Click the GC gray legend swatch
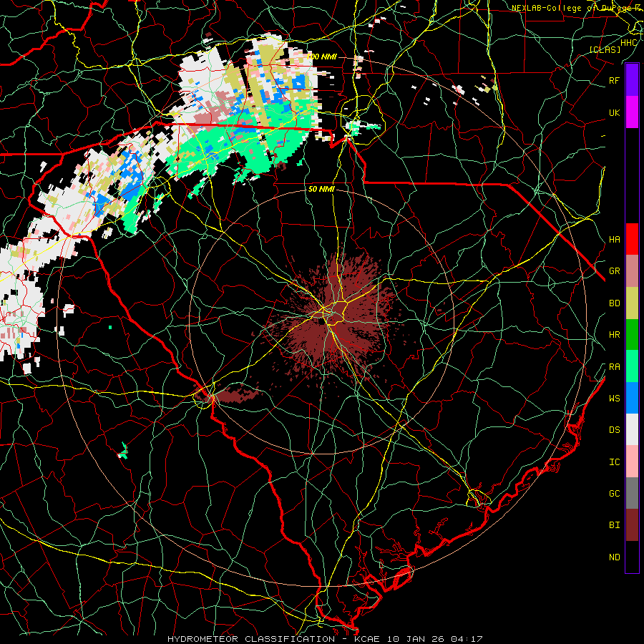 632,493
